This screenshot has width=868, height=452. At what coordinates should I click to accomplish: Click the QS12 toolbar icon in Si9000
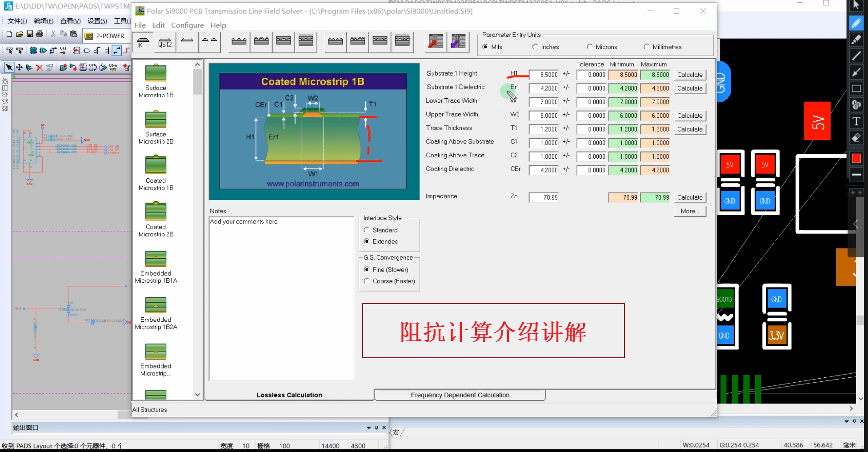click(x=165, y=42)
